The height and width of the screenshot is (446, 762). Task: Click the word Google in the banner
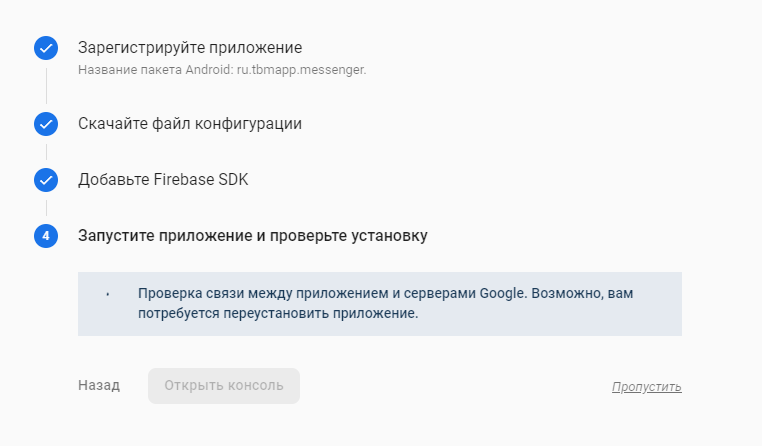coord(502,293)
